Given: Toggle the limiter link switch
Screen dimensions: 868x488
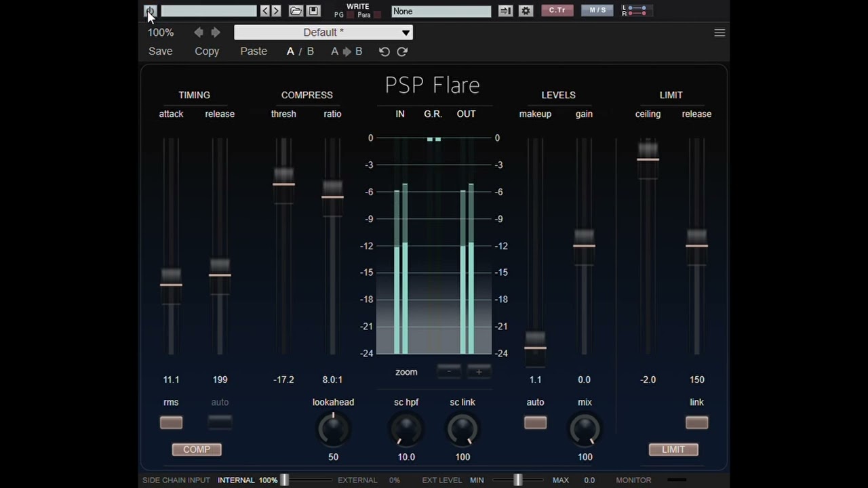Looking at the screenshot, I should 696,422.
